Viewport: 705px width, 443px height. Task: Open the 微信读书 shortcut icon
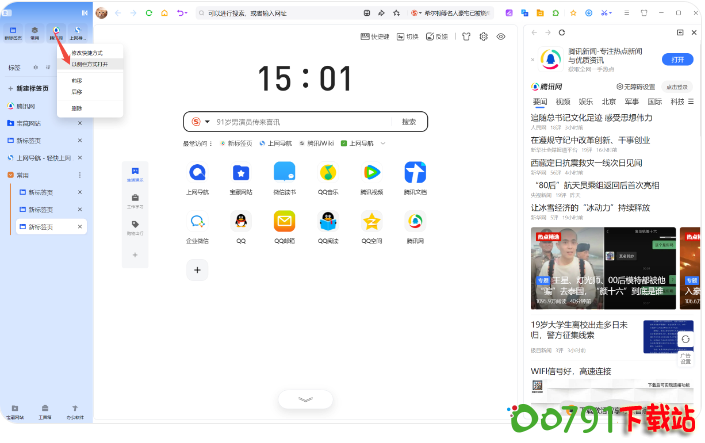click(x=285, y=172)
